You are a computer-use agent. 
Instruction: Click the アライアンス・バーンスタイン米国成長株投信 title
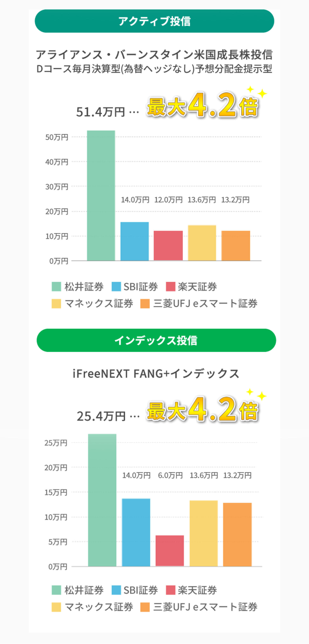pos(154,55)
